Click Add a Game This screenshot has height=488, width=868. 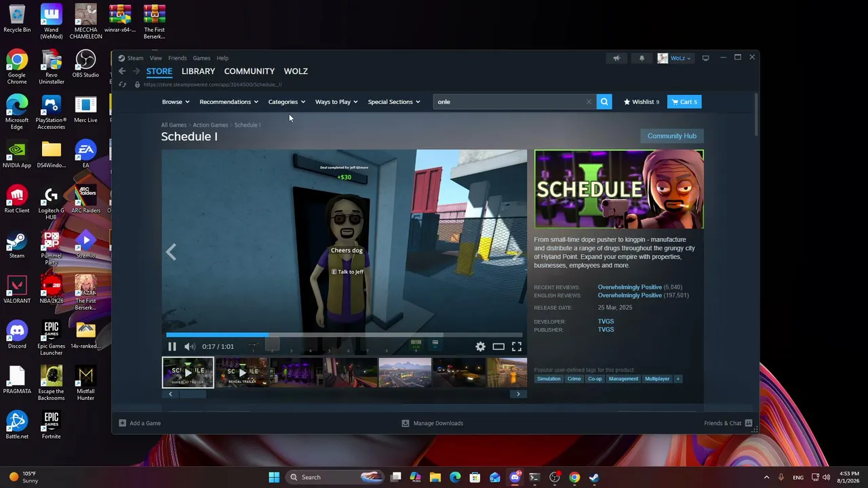[140, 423]
